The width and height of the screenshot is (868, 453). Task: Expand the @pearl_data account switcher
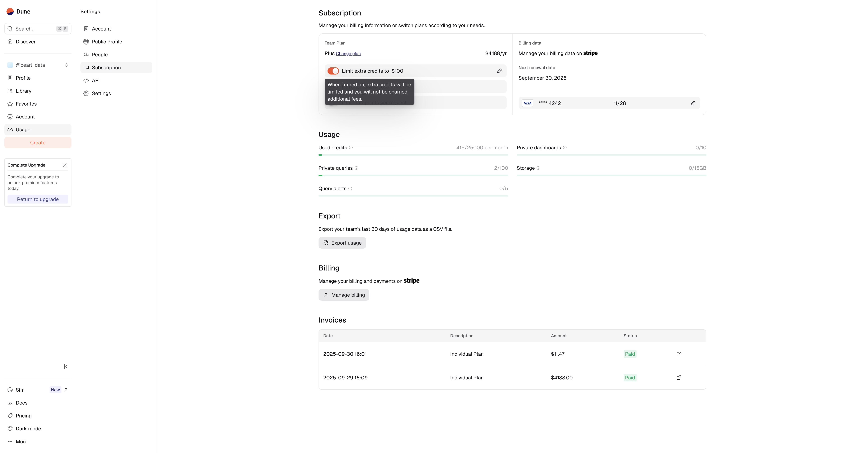[38, 65]
